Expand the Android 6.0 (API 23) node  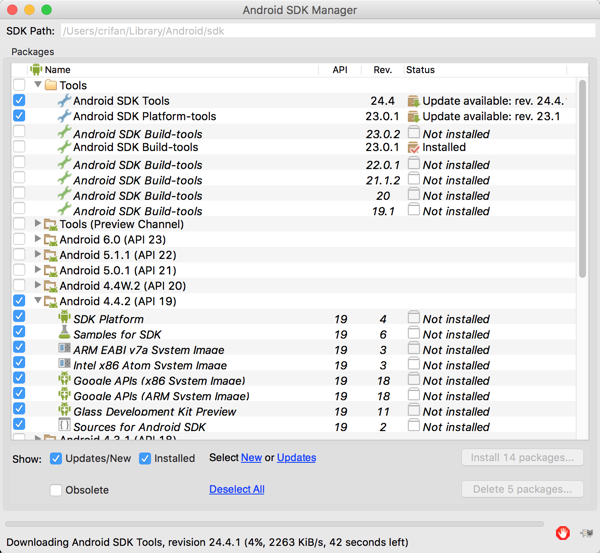tap(38, 240)
